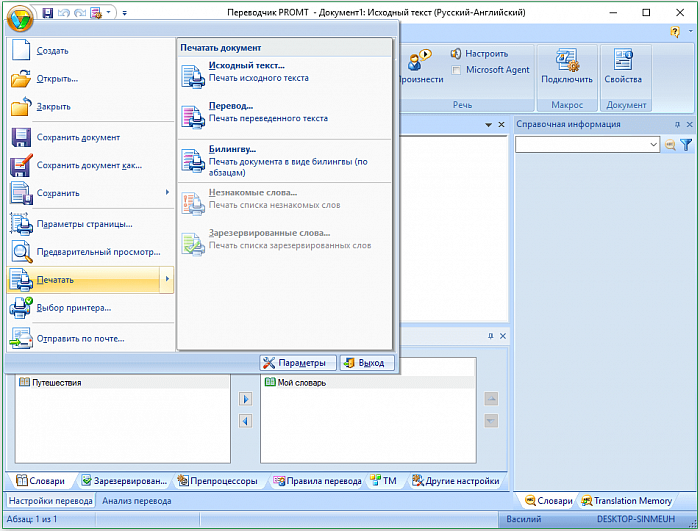Switch to the Словари tab at bottom left
This screenshot has height=531, width=700.
pyautogui.click(x=41, y=481)
